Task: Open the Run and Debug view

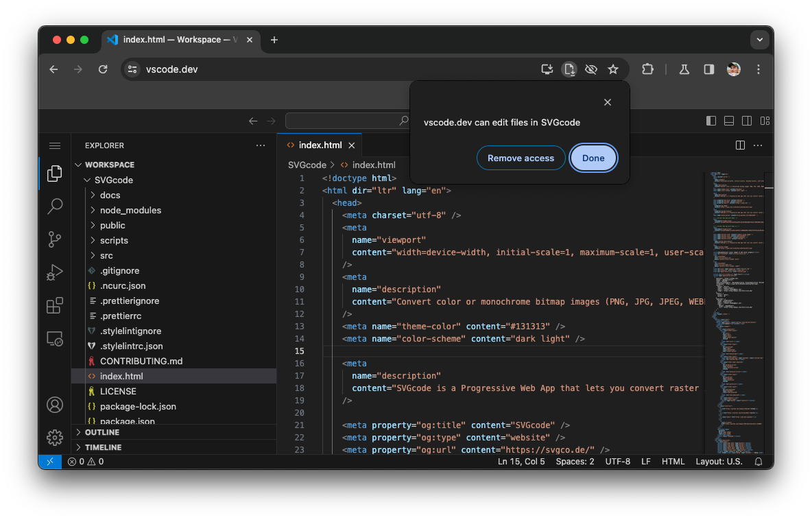Action: point(55,272)
